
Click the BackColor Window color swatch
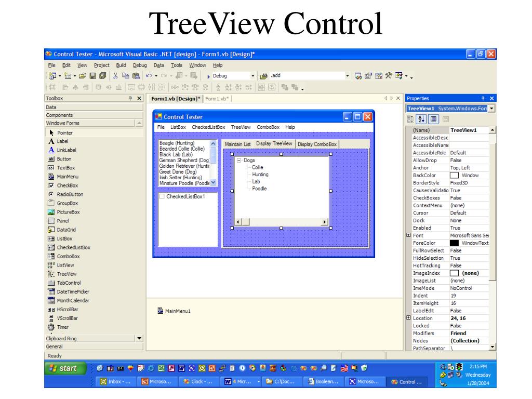(x=454, y=176)
